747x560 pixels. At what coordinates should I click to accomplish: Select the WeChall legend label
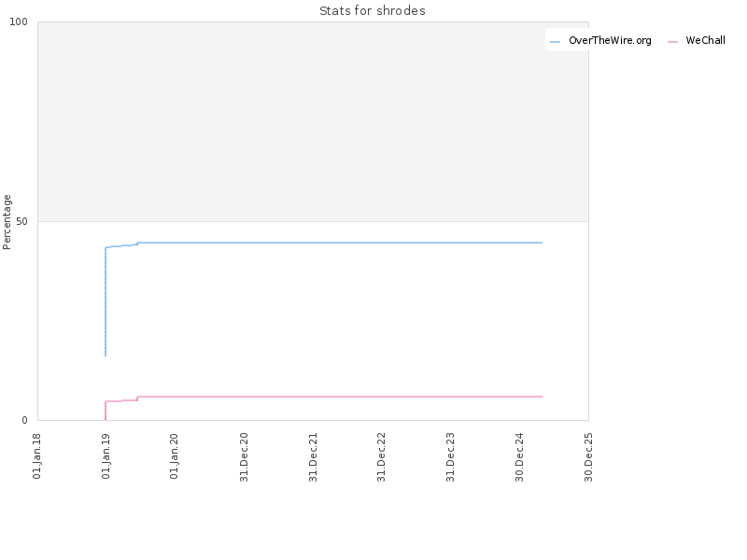pyautogui.click(x=706, y=40)
